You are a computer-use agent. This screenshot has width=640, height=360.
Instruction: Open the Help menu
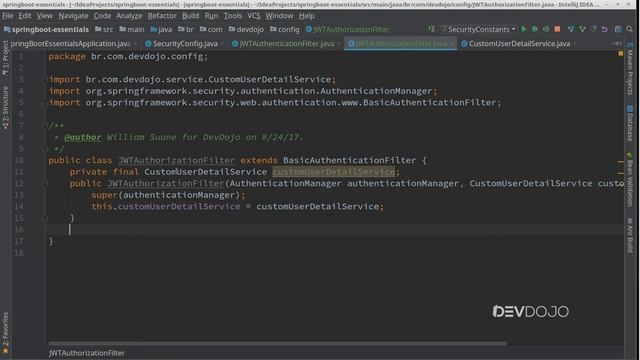point(307,16)
